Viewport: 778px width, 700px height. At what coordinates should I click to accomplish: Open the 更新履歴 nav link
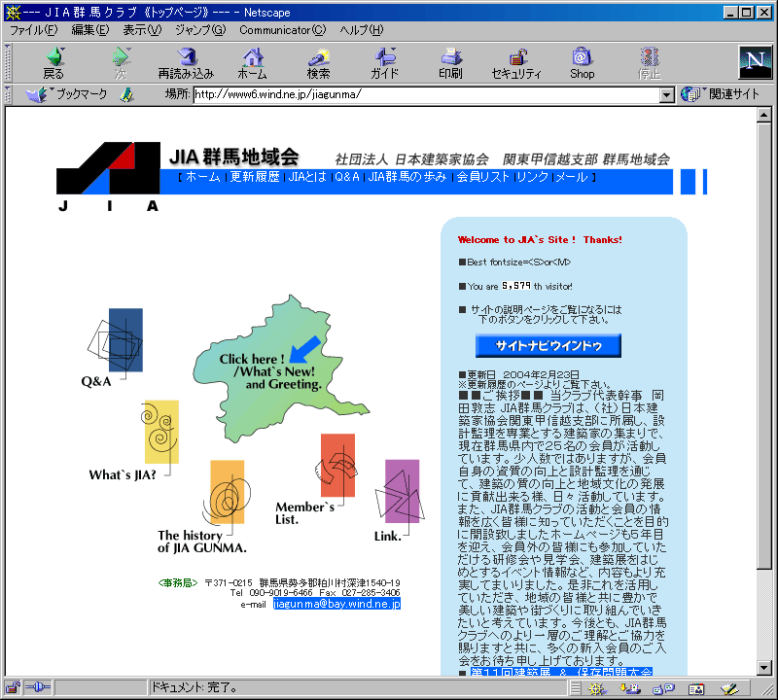[255, 177]
